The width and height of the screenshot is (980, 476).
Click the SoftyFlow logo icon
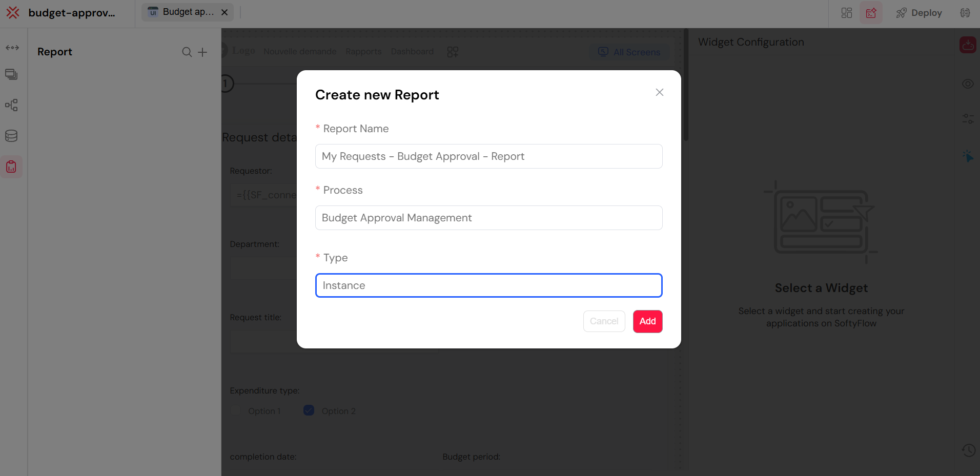[x=13, y=12]
